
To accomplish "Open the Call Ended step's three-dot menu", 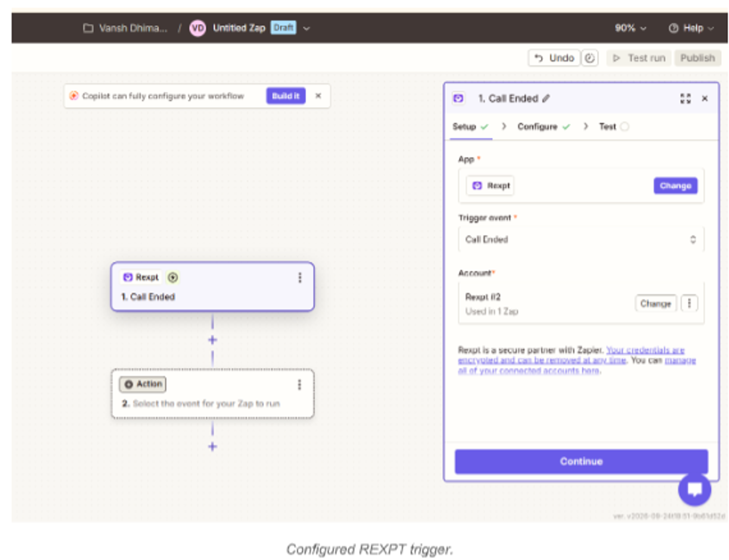I will pyautogui.click(x=299, y=278).
